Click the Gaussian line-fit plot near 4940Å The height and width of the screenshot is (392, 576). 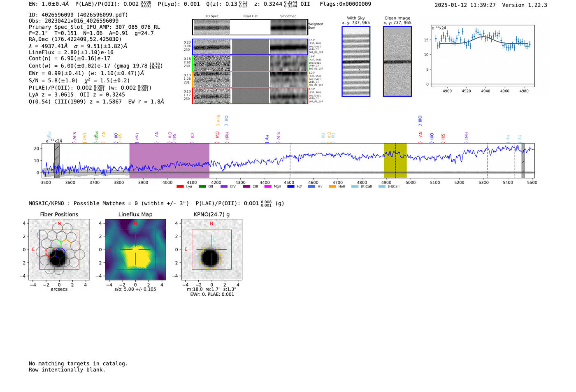(482, 56)
